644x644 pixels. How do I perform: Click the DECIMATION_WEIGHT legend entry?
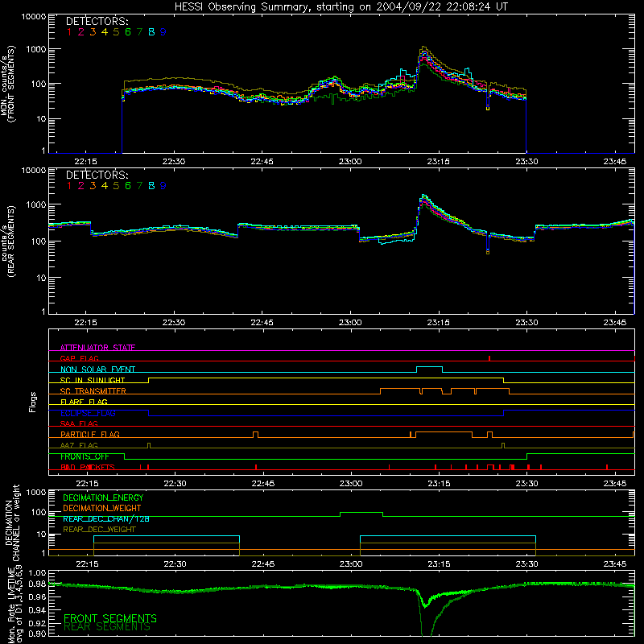click(102, 508)
